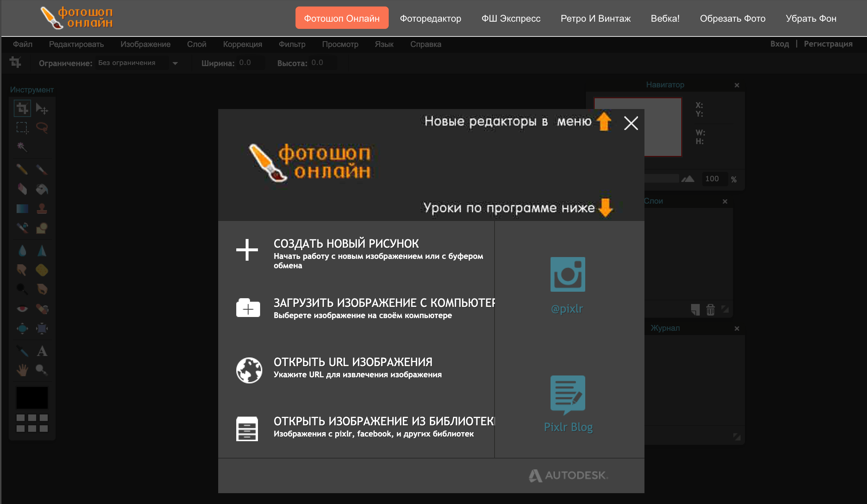Viewport: 867px width, 504px height.
Task: Open the ФШ Экспресс link
Action: 511,18
